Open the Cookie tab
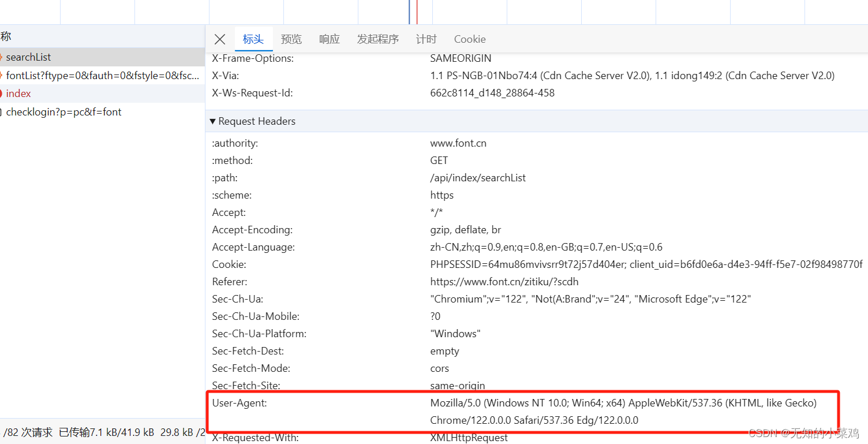This screenshot has height=444, width=868. 470,39
